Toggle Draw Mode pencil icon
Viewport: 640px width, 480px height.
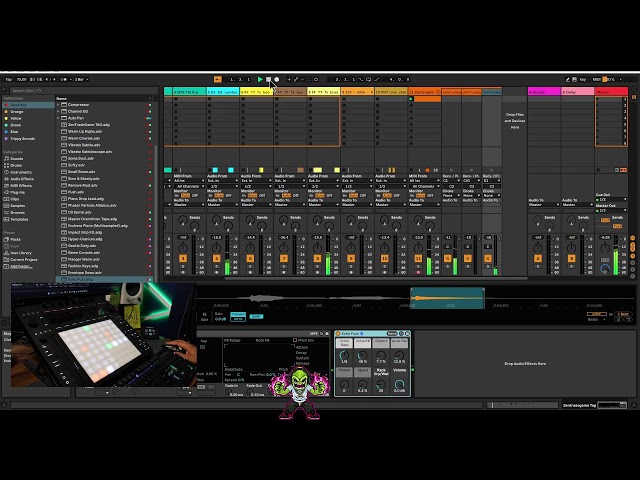pyautogui.click(x=567, y=80)
